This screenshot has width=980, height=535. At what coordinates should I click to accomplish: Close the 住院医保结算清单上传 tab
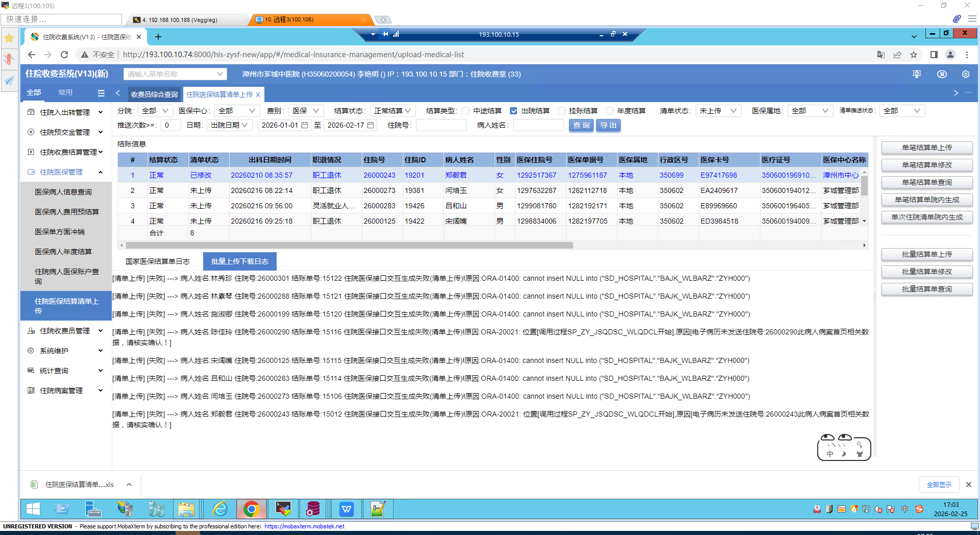tap(258, 94)
